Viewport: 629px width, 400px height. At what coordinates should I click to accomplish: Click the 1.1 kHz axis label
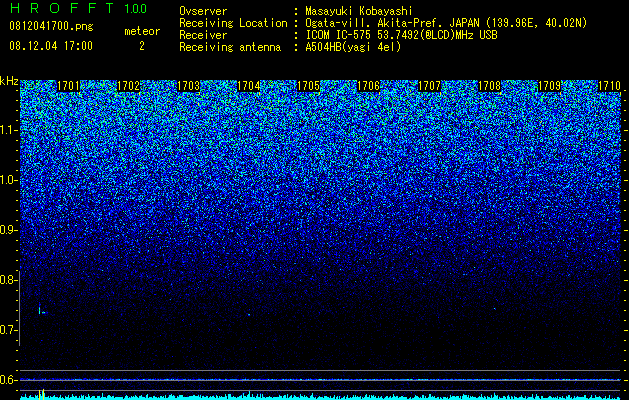click(8, 130)
